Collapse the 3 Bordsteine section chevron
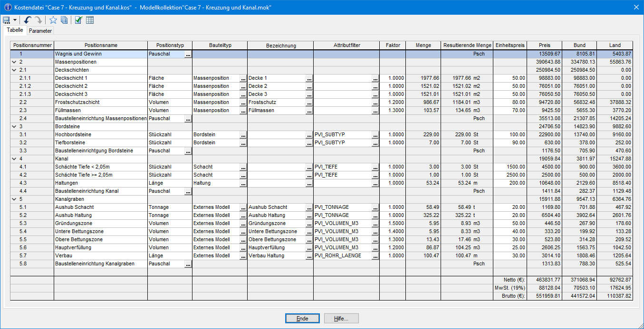Image resolution: width=644 pixels, height=329 pixels. (13, 126)
